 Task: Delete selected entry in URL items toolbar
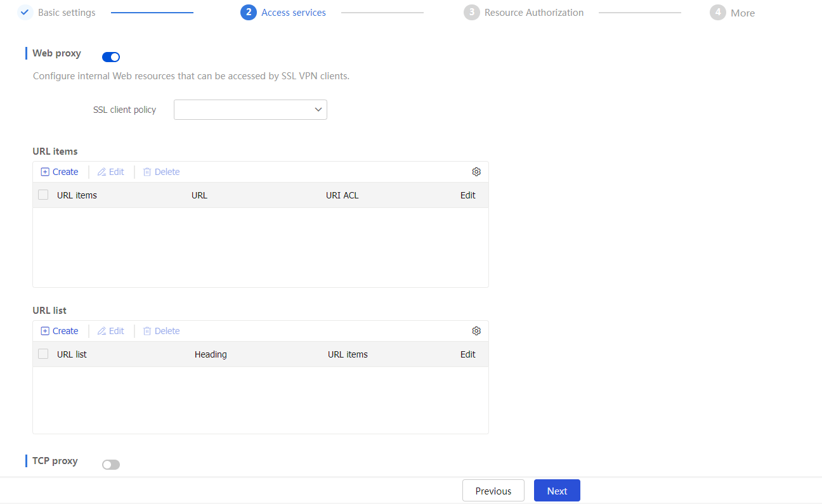click(162, 172)
